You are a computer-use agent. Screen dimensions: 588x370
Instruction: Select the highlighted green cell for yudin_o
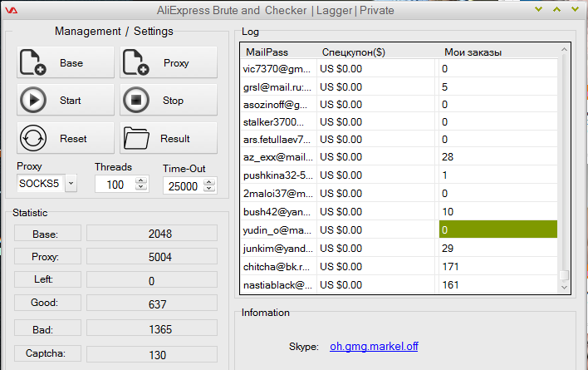497,229
